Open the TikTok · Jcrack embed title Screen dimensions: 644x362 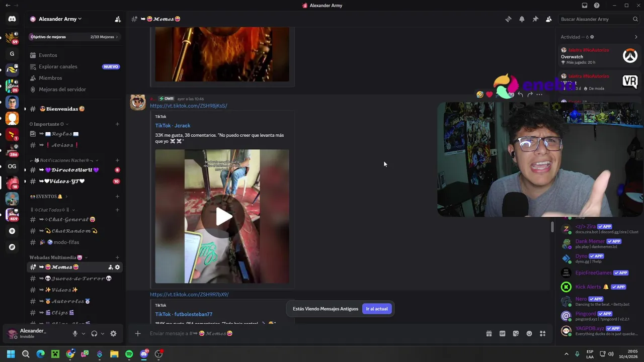coord(173,126)
